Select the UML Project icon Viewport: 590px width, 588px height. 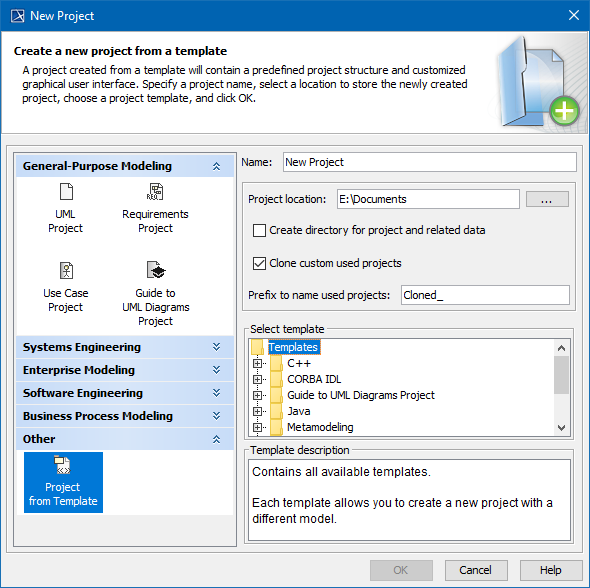66,191
